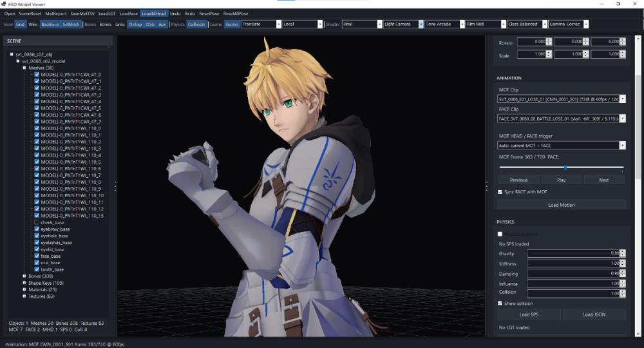644x348 pixels.
Task: Toggle the Gizmo button
Action: point(232,24)
